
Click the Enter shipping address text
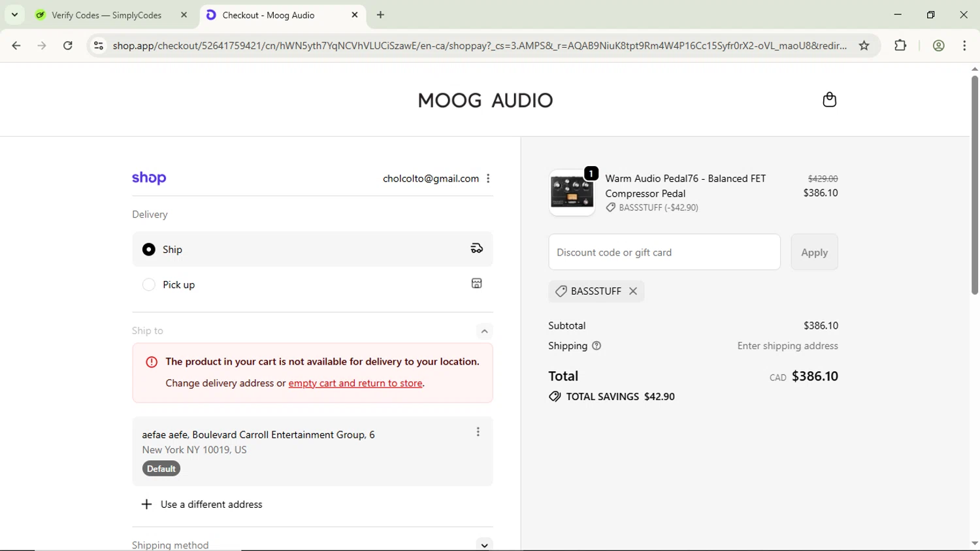(787, 346)
